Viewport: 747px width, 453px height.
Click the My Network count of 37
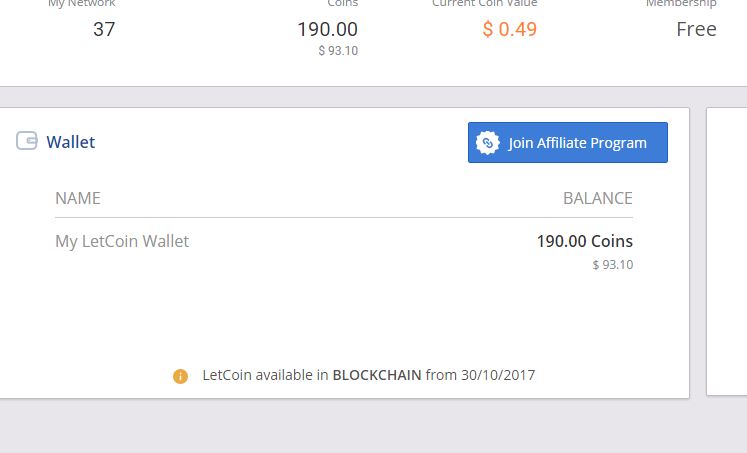(x=104, y=29)
